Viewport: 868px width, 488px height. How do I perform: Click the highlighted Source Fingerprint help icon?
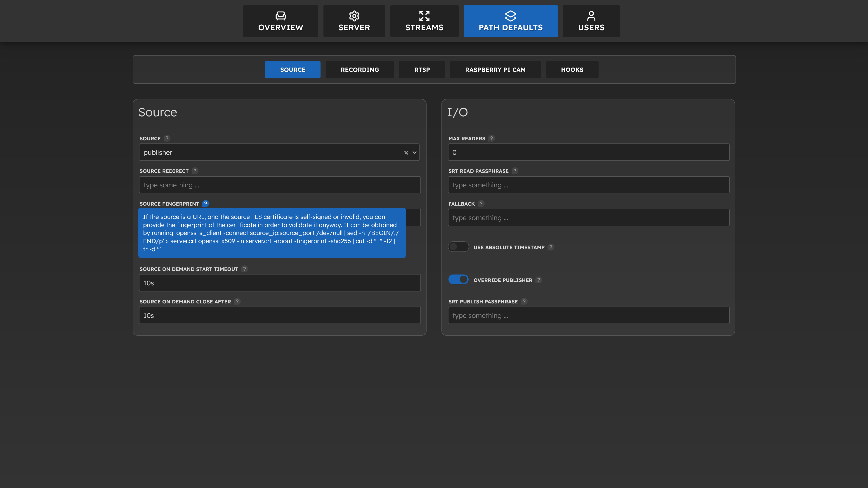(205, 203)
